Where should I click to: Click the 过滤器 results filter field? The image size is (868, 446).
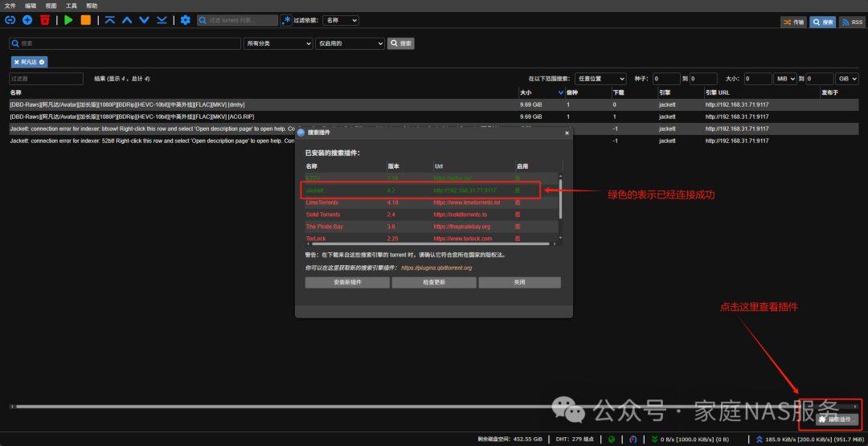point(46,79)
